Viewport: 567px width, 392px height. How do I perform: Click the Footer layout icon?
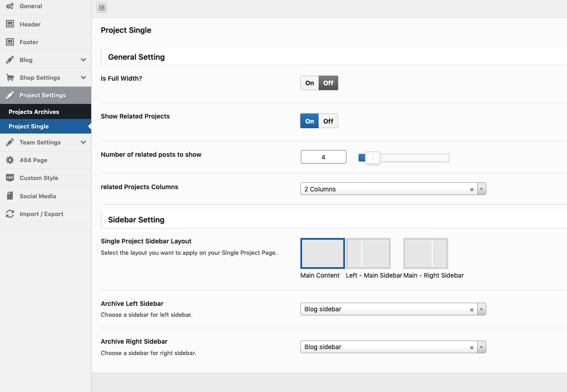tap(10, 42)
